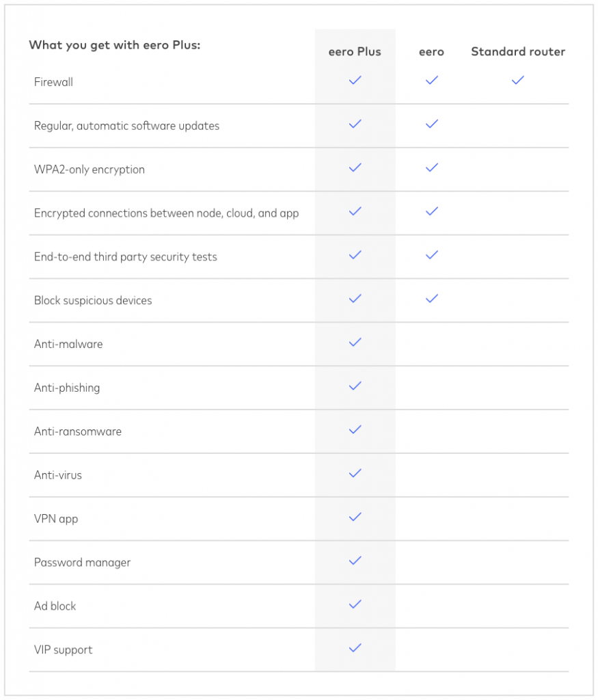This screenshot has height=700, width=598.
Task: Click the Anti-virus feature label
Action: [x=58, y=475]
